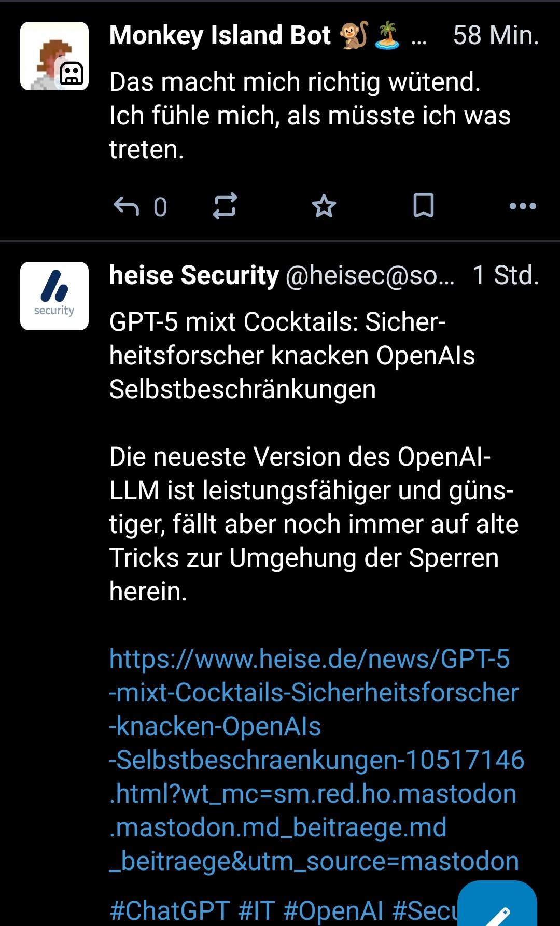
Task: Tap the bot badge on Monkey Island avatar
Action: pyautogui.click(x=72, y=74)
